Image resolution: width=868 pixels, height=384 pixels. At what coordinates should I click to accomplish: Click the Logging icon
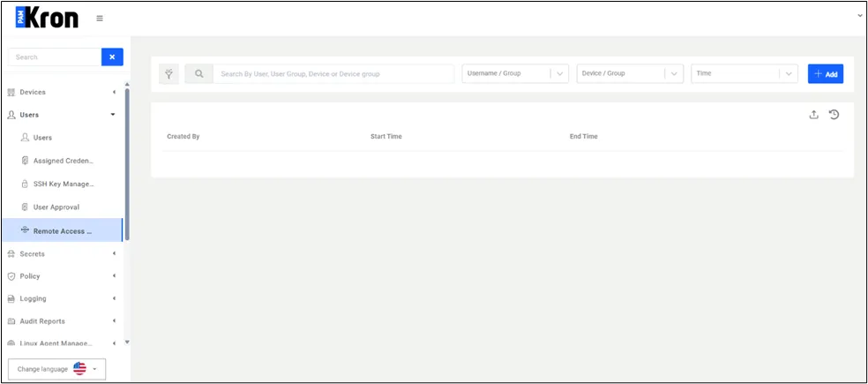[11, 298]
